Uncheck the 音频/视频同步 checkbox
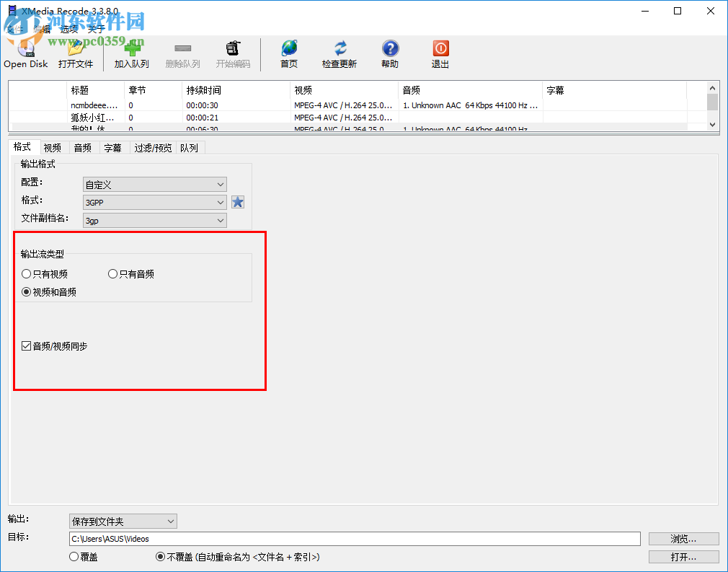The height and width of the screenshot is (572, 728). (x=27, y=346)
